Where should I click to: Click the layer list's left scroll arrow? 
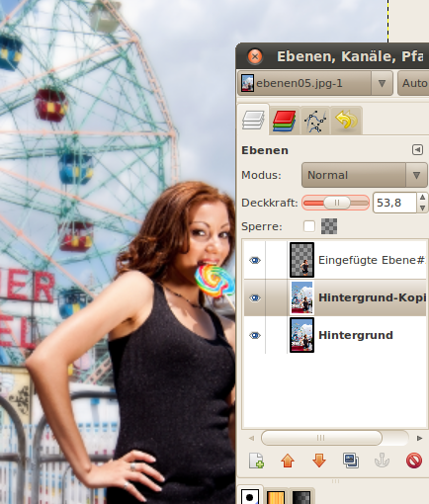251,438
